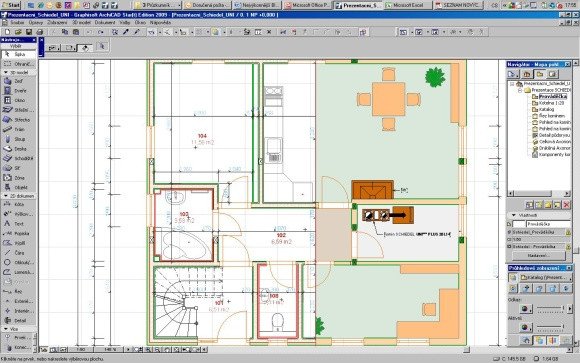Select Katalog item in Navigator tree
The image size is (580, 363).
546,110
